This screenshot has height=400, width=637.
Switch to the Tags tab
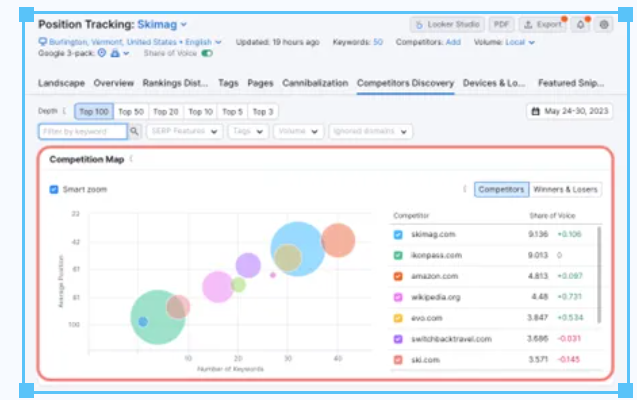(x=228, y=83)
